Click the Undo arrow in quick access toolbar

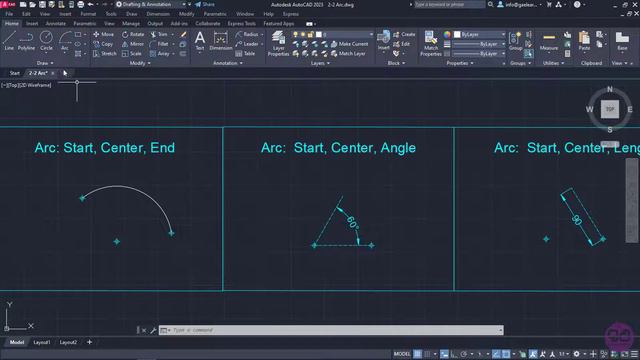point(91,4)
